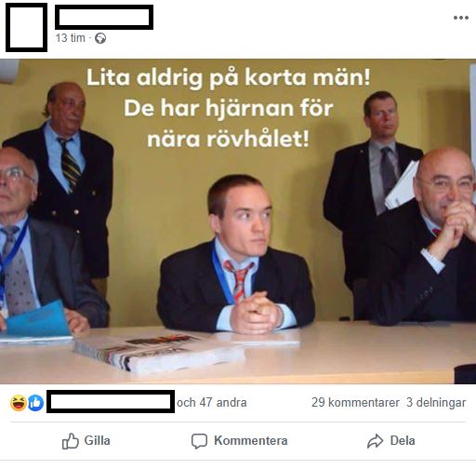This screenshot has height=469, width=476.
Task: Expand the "29 kommentarer" comments
Action: 355,403
